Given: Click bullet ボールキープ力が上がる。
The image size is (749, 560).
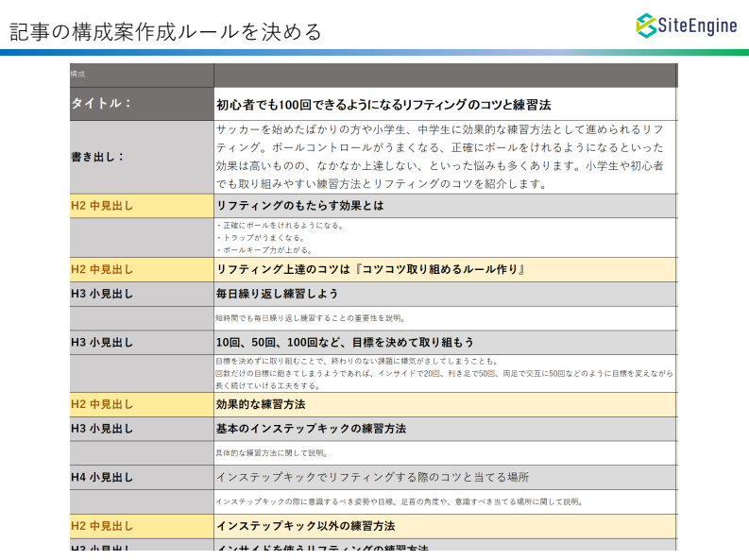Looking at the screenshot, I should pos(264,250).
